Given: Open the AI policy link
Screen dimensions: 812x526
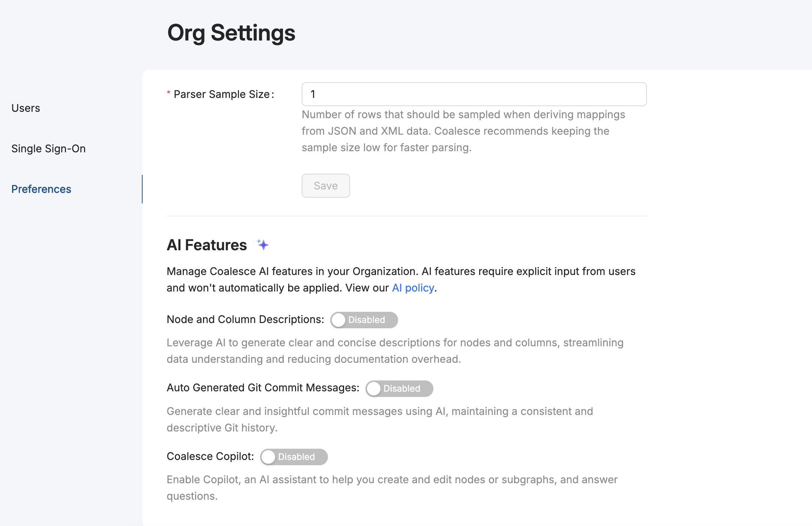Looking at the screenshot, I should tap(412, 288).
